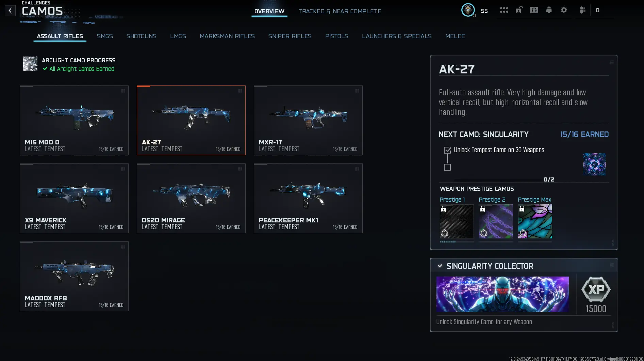The width and height of the screenshot is (644, 361).
Task: Toggle the empty second challenge checkbox
Action: (x=447, y=167)
